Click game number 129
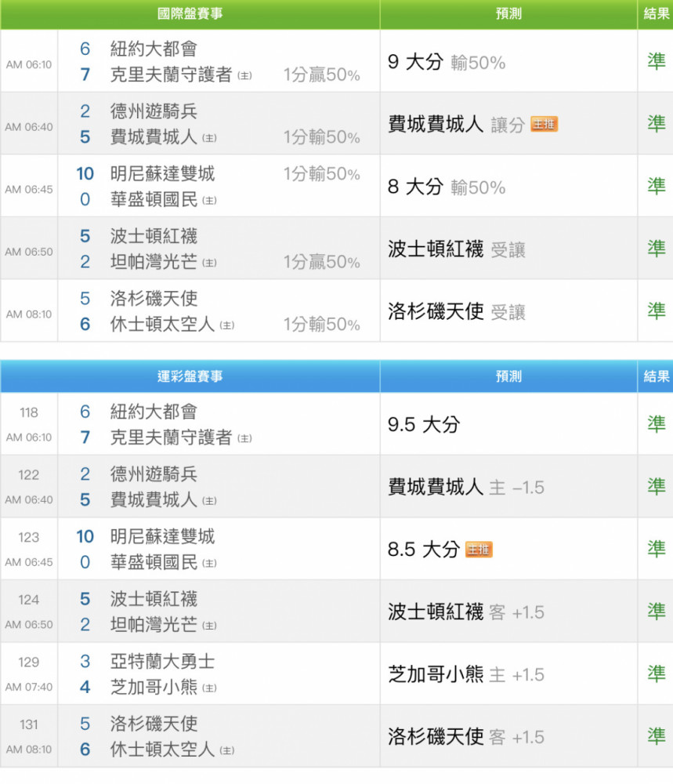Screen dimensions: 673x784 (29, 662)
